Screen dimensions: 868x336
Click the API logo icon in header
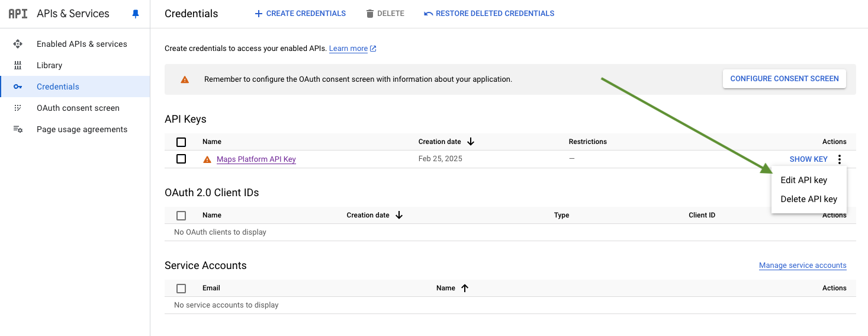pyautogui.click(x=18, y=14)
